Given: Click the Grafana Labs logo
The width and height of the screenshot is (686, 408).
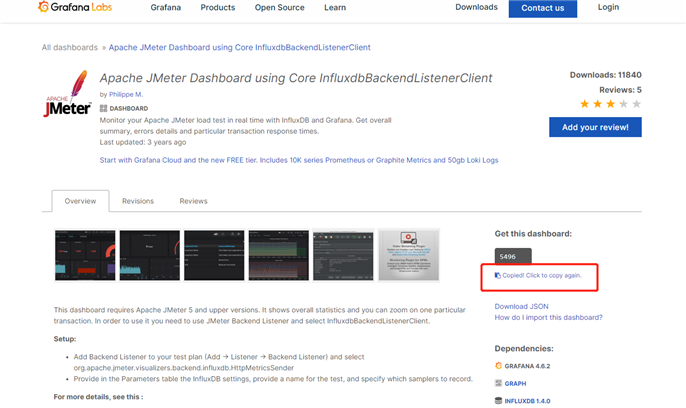Looking at the screenshot, I should click(75, 7).
